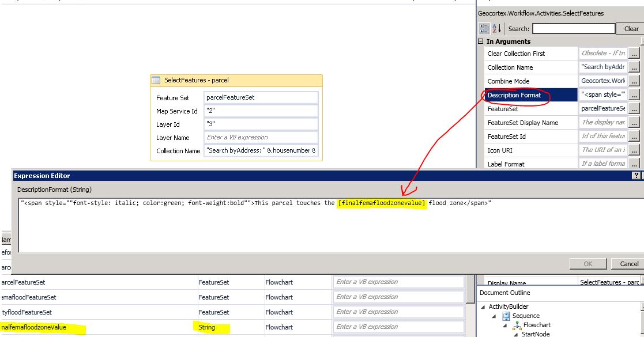Cancel the Expression Editor dialog
Viewport: 644px width, 337px height.
pos(628,264)
